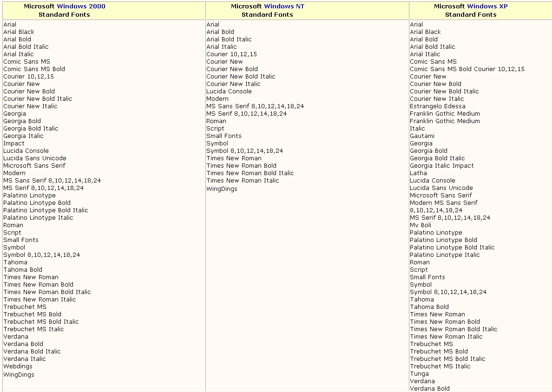
Task: Click WingDings in the Windows 2000 column
Action: pos(19,375)
